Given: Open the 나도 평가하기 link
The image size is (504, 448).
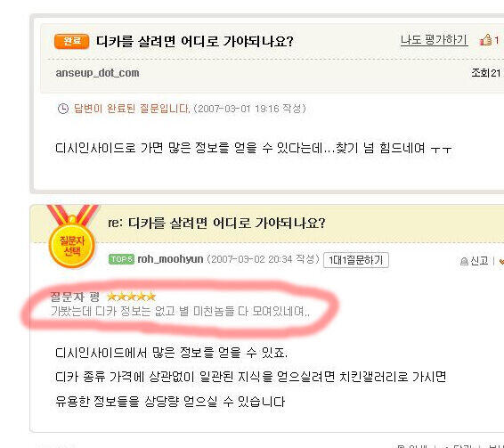Looking at the screenshot, I should 434,40.
